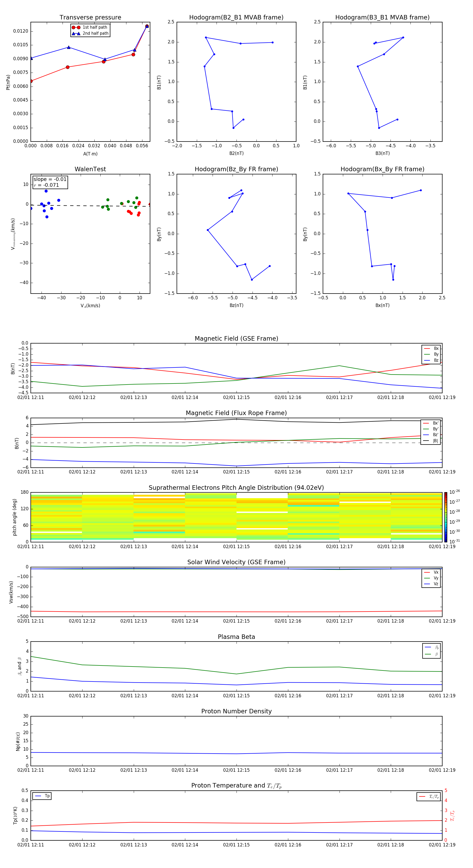Click the 'Bx(nT)' x-axis label
473x868 pixels.
[382, 305]
